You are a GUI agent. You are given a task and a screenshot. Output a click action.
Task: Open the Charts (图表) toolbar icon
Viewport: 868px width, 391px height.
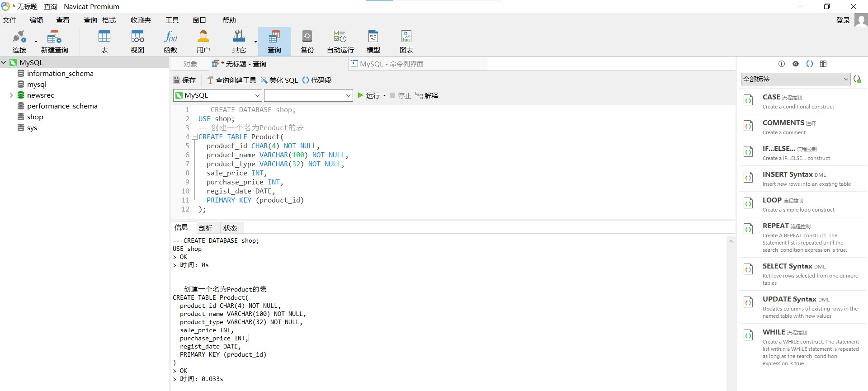[406, 42]
